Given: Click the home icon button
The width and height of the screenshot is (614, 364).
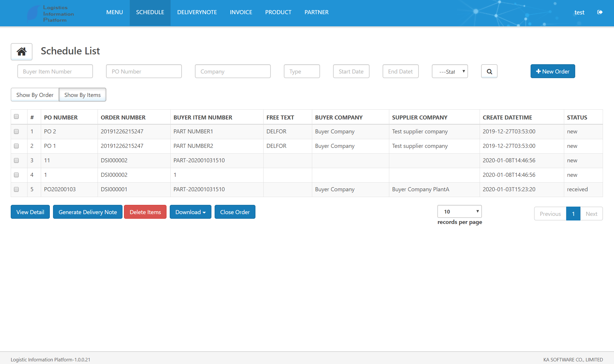Looking at the screenshot, I should (x=21, y=52).
